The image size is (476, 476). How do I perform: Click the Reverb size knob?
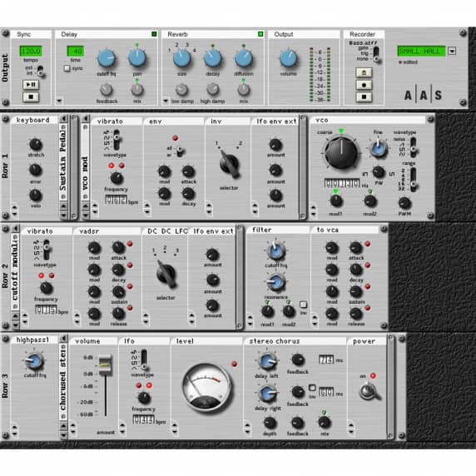(181, 58)
